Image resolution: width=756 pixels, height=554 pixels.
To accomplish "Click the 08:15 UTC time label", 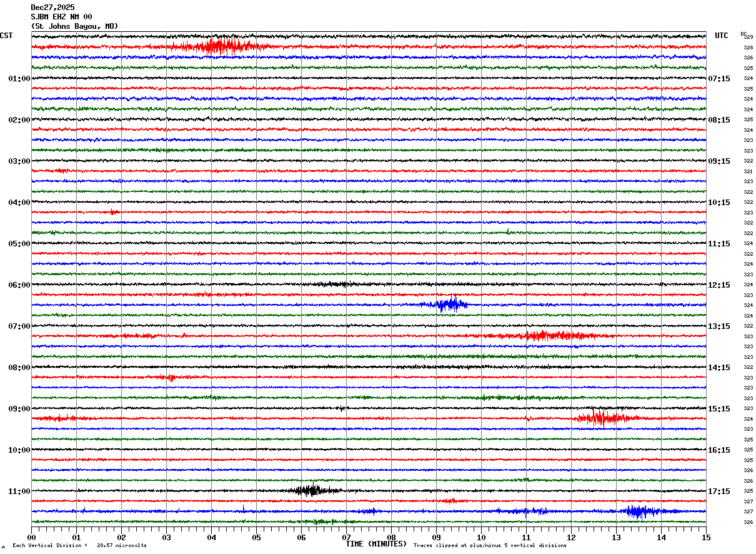I will point(719,120).
